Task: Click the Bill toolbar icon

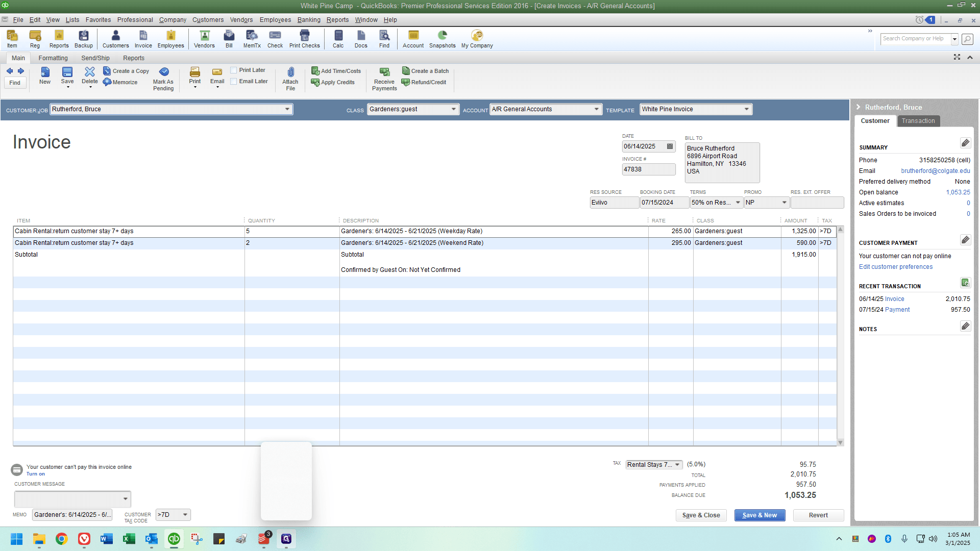Action: (229, 39)
